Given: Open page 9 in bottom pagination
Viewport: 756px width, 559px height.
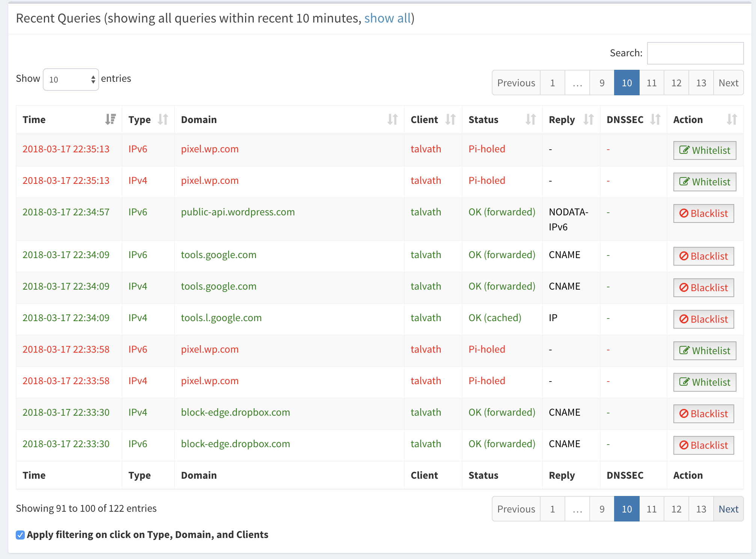Looking at the screenshot, I should pos(602,509).
